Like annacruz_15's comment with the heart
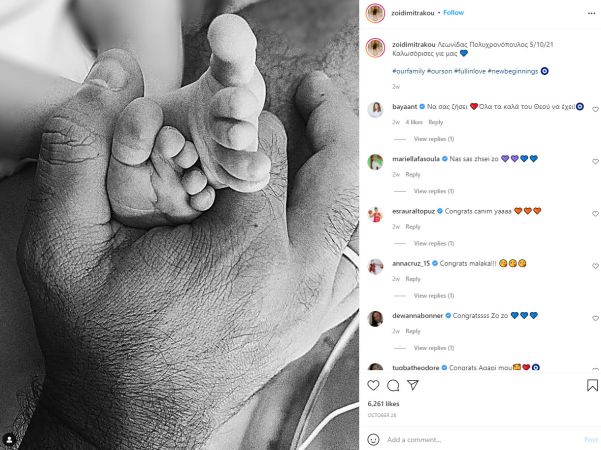This screenshot has height=450, width=601. coord(595,266)
